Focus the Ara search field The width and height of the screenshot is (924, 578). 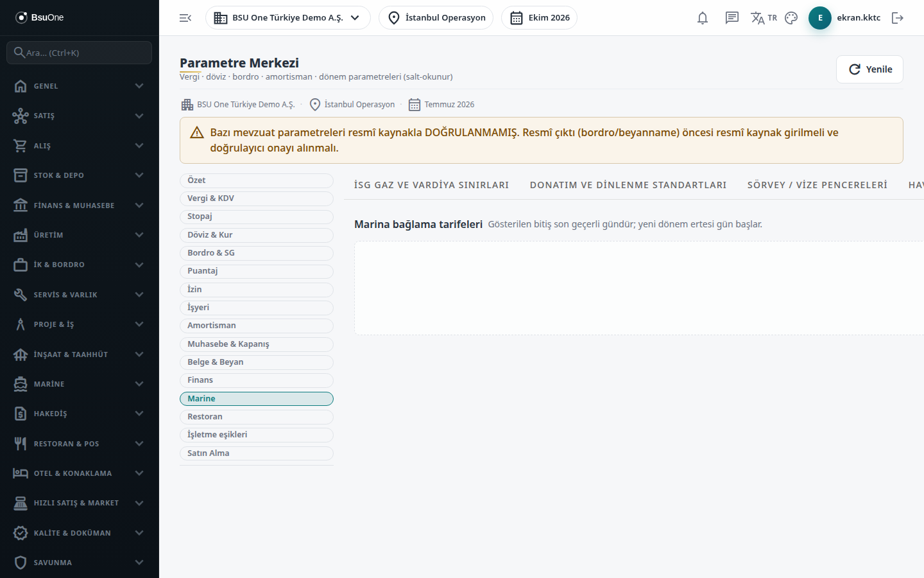click(x=80, y=53)
